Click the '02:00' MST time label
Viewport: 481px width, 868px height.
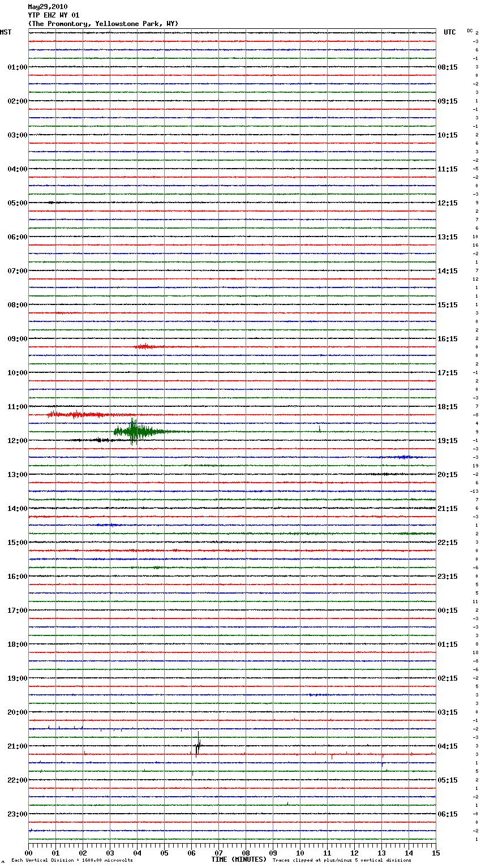click(17, 101)
